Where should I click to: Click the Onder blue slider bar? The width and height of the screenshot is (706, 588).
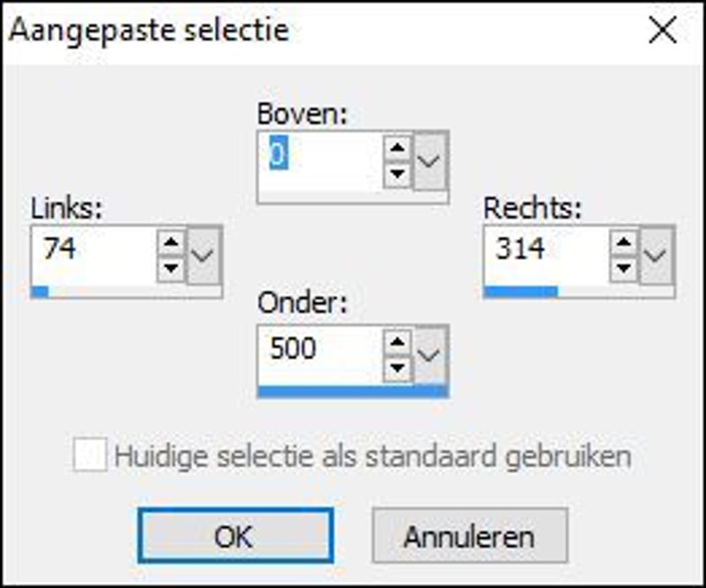pyautogui.click(x=352, y=391)
